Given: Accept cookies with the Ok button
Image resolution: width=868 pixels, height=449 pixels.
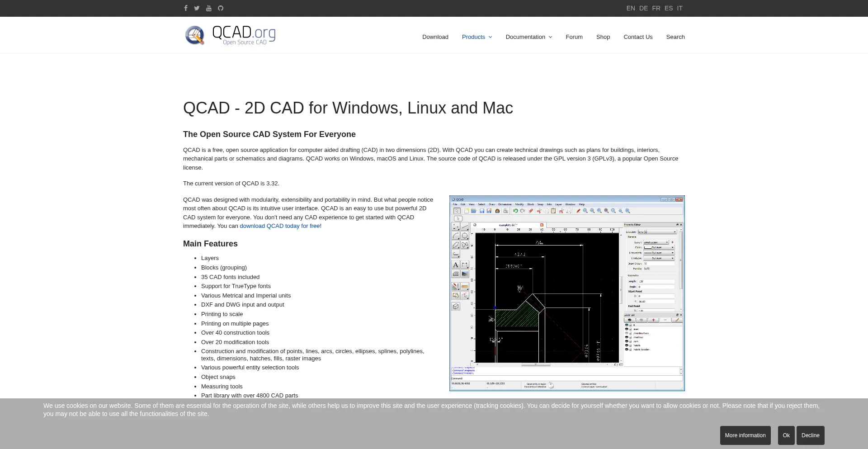Looking at the screenshot, I should point(786,435).
